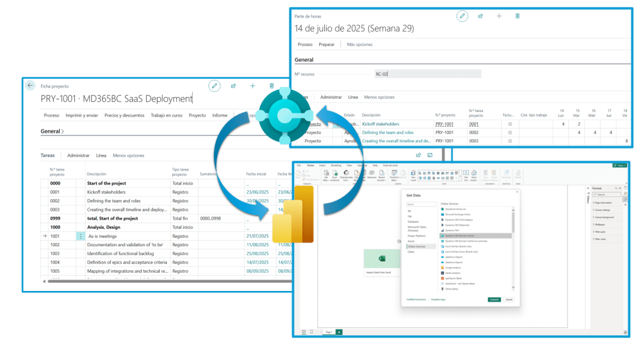Click the share icon in Ficha proyecto header
Viewport: 644px width, 347px height.
click(234, 86)
